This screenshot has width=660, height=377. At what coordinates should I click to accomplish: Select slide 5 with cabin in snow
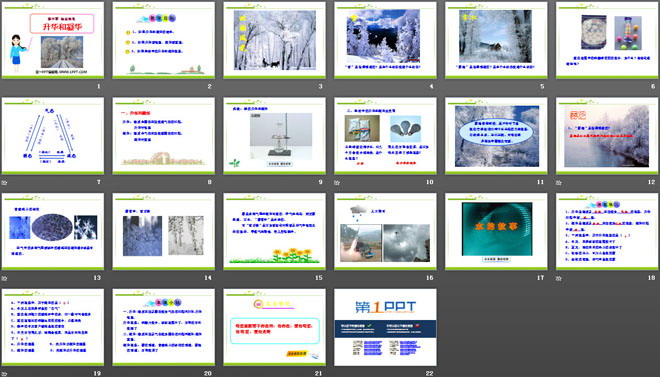(x=496, y=40)
